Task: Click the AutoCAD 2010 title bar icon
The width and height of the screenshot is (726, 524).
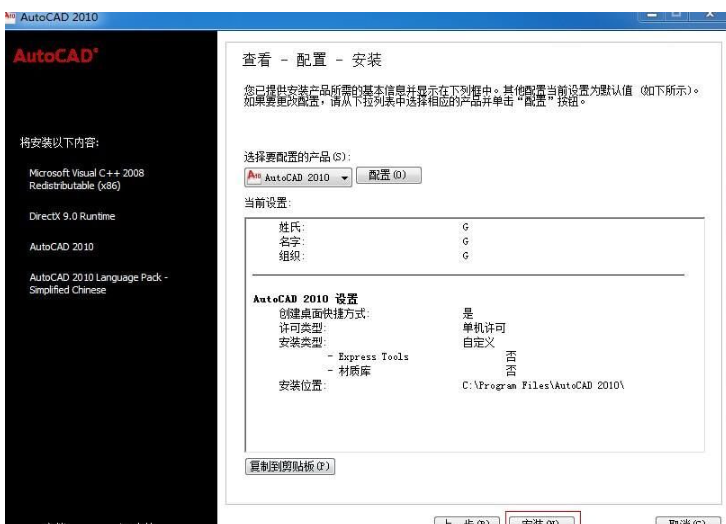Action: tap(10, 16)
